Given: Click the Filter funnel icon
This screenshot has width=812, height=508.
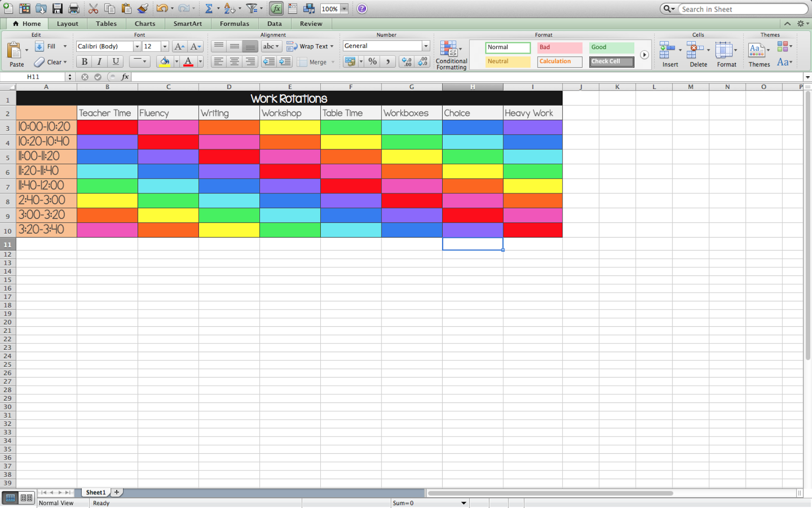Looking at the screenshot, I should [x=252, y=9].
